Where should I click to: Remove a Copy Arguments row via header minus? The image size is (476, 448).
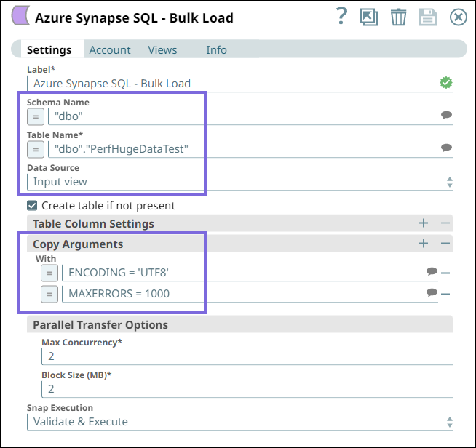pyautogui.click(x=445, y=243)
